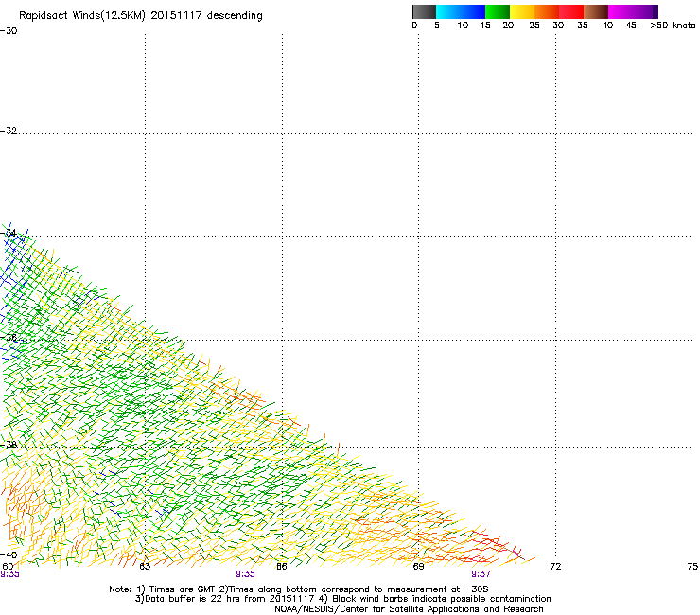Click the orange 25-30 knots color band
700x615 pixels.
(x=547, y=11)
